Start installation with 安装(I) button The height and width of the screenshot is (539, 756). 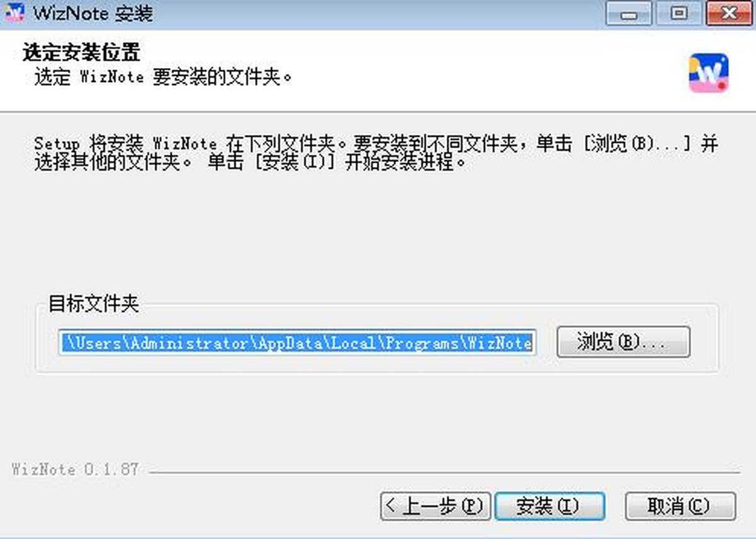pyautogui.click(x=550, y=506)
